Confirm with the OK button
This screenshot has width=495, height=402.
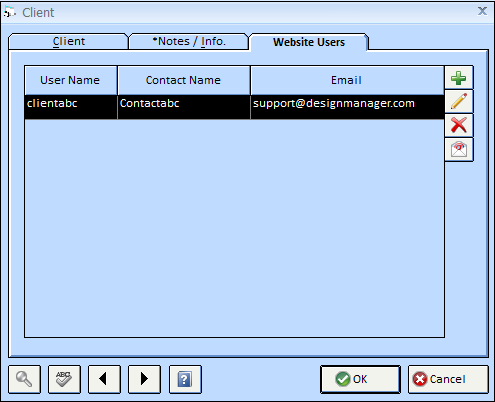(x=360, y=379)
